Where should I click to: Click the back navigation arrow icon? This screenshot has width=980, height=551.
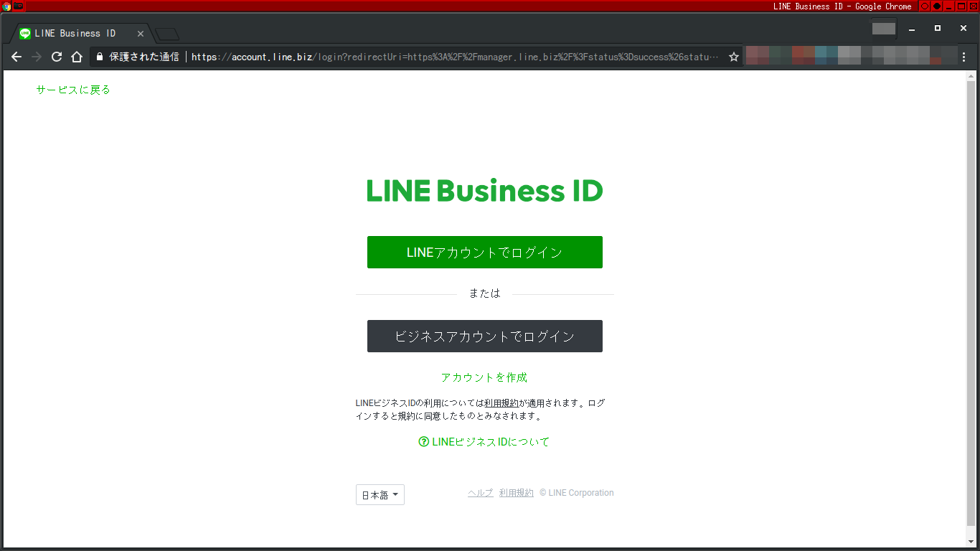point(17,56)
